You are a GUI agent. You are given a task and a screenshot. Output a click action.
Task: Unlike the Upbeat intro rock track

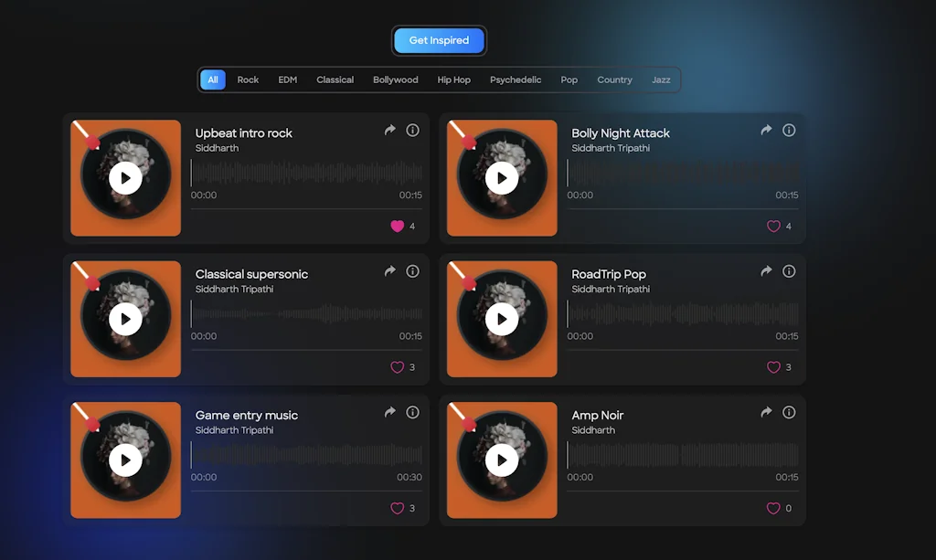[x=396, y=226]
